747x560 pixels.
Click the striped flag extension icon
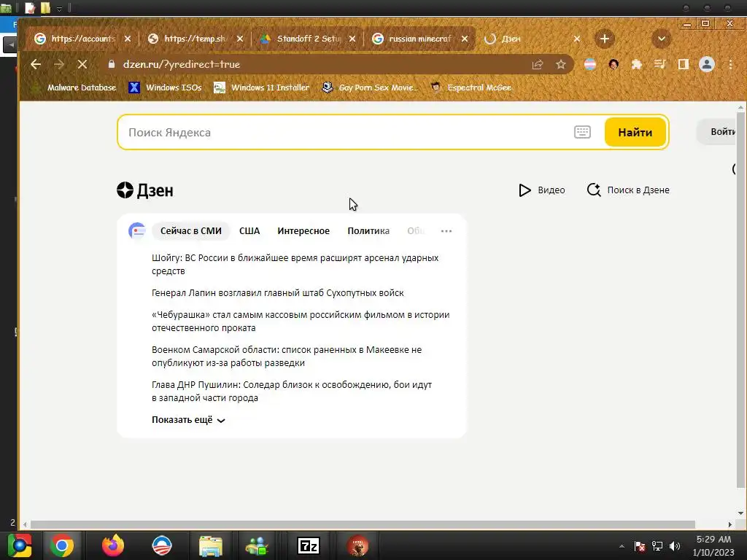pos(589,64)
